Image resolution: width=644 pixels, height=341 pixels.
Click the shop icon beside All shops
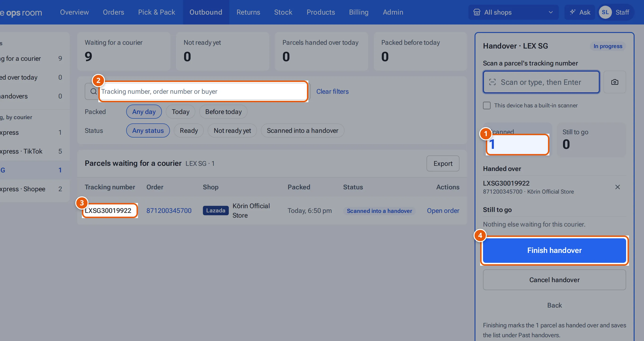pyautogui.click(x=477, y=12)
